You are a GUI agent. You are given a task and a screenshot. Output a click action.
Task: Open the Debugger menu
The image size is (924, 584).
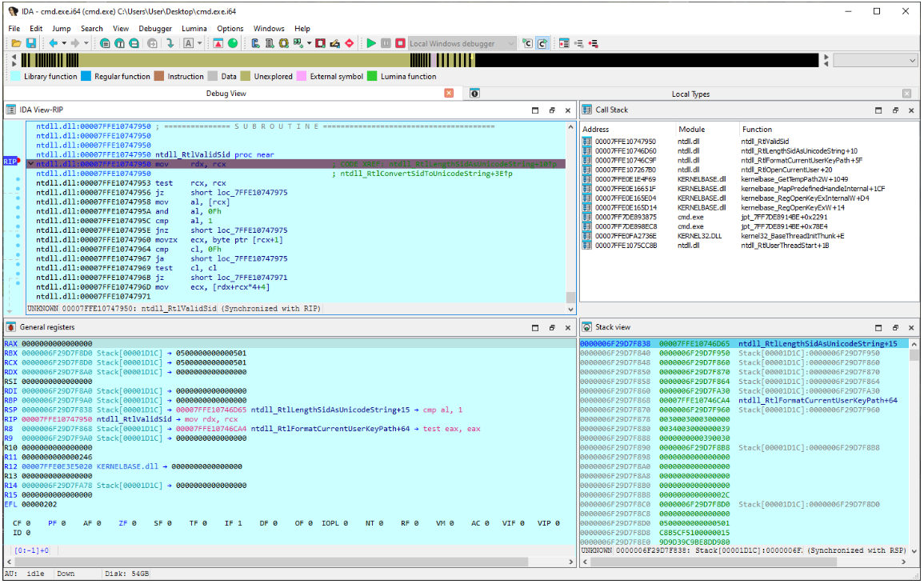pos(155,28)
